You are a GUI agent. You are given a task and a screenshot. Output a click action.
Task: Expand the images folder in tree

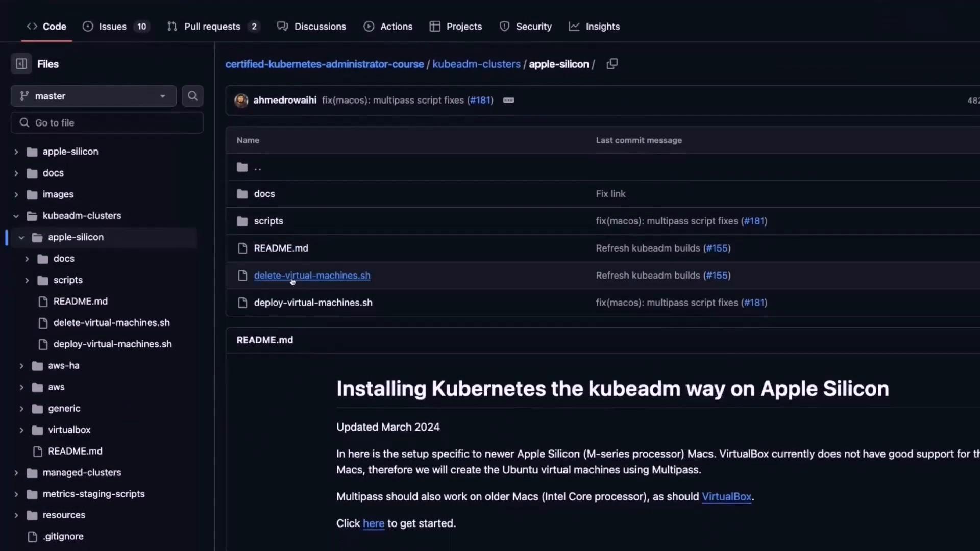tap(16, 194)
